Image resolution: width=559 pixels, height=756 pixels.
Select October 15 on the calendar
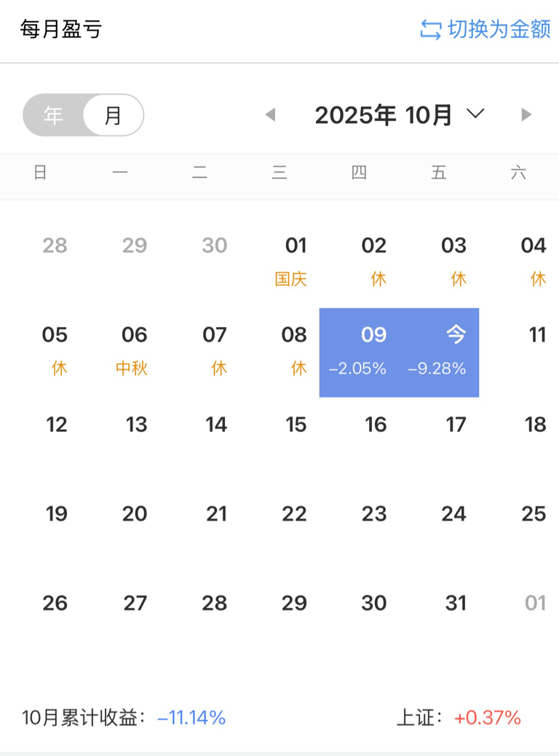point(296,425)
